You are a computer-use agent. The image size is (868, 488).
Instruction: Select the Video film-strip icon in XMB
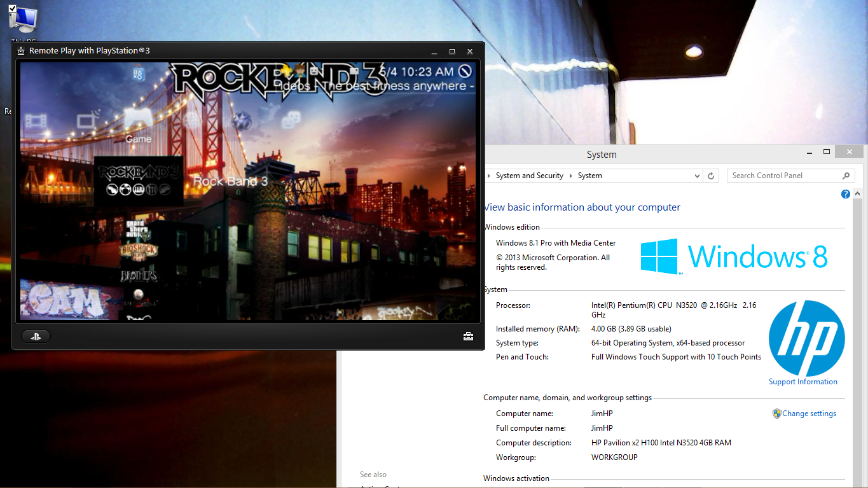pyautogui.click(x=36, y=120)
